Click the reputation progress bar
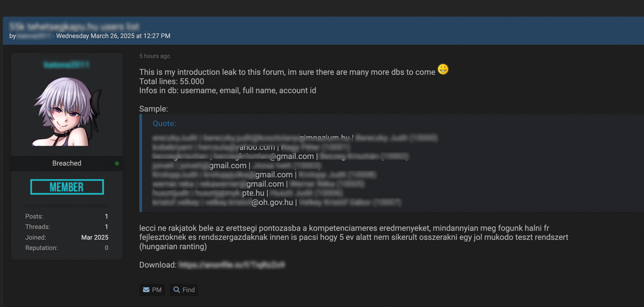 click(67, 206)
